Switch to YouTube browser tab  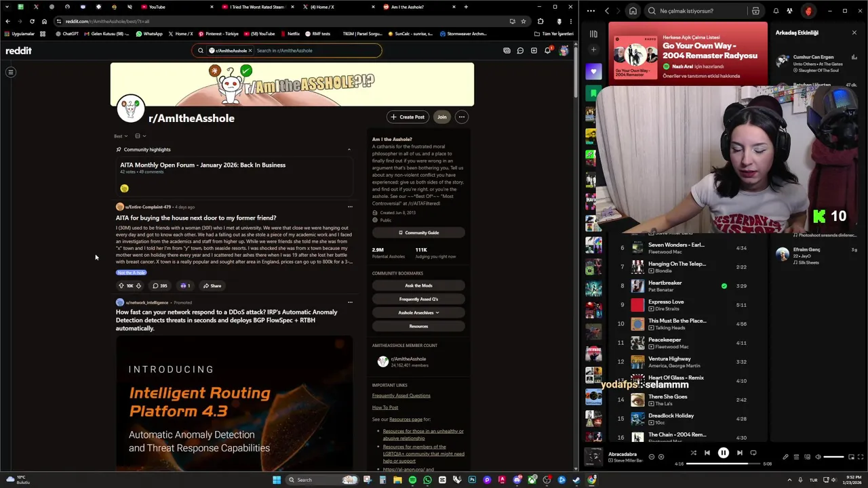point(176,7)
